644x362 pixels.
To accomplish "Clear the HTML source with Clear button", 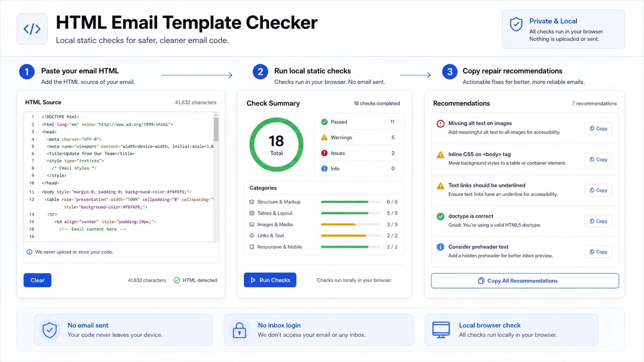I will (x=37, y=280).
